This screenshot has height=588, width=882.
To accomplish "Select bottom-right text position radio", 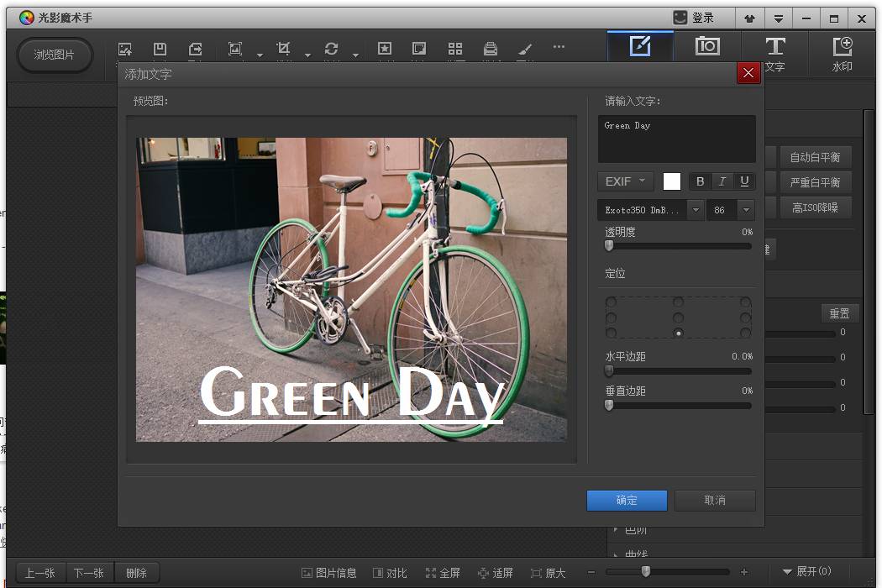I will [x=745, y=333].
